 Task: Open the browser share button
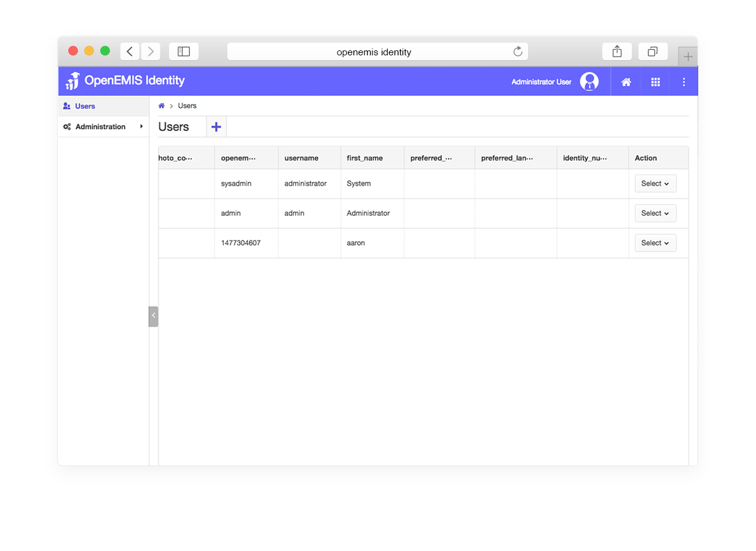point(617,52)
